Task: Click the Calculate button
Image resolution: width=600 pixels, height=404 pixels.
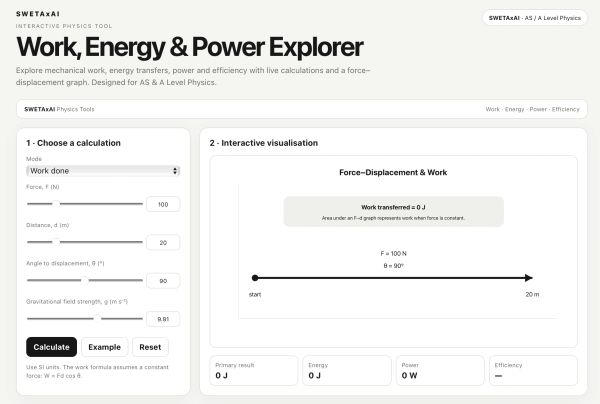Action: click(x=51, y=347)
